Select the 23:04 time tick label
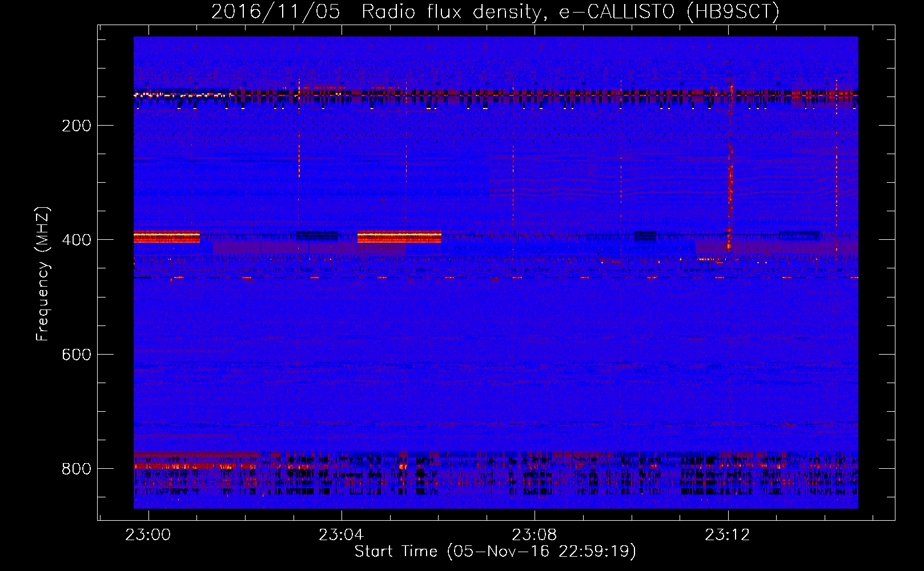The width and height of the screenshot is (924, 571). [342, 535]
